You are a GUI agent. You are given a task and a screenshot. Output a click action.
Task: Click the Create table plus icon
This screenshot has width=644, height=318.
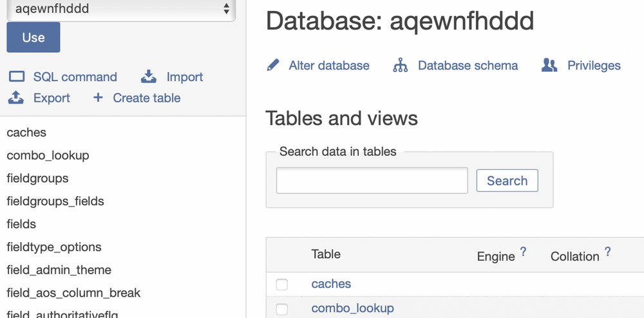(x=98, y=98)
